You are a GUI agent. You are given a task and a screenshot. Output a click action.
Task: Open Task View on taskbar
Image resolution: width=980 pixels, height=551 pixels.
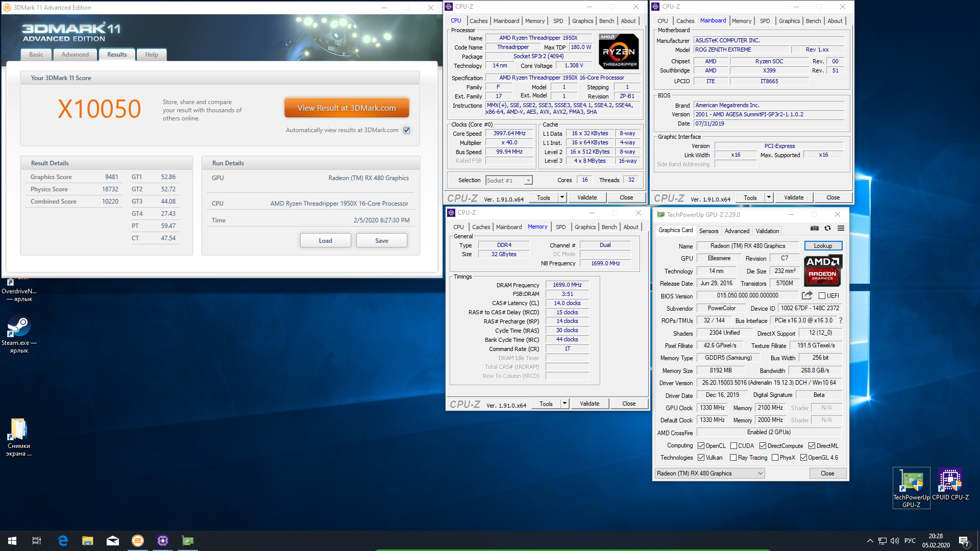(37, 541)
